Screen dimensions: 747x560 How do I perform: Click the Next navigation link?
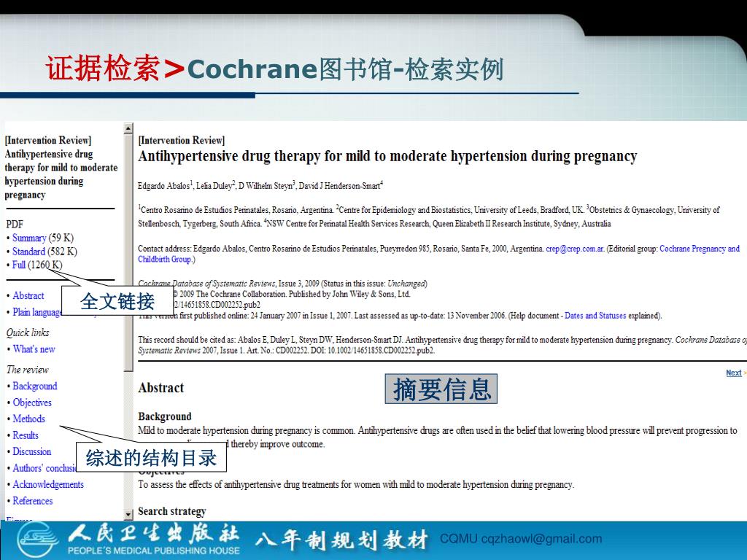click(734, 373)
